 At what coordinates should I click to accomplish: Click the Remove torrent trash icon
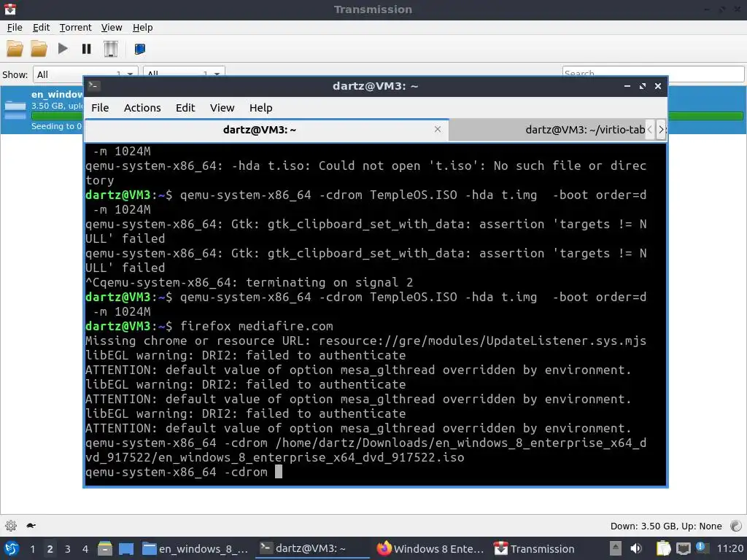coord(111,49)
